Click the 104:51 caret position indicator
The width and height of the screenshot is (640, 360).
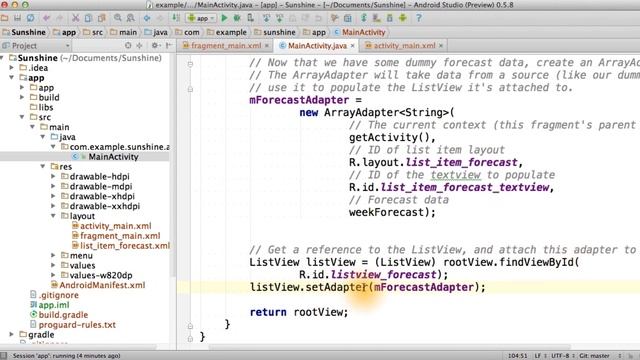coord(518,356)
